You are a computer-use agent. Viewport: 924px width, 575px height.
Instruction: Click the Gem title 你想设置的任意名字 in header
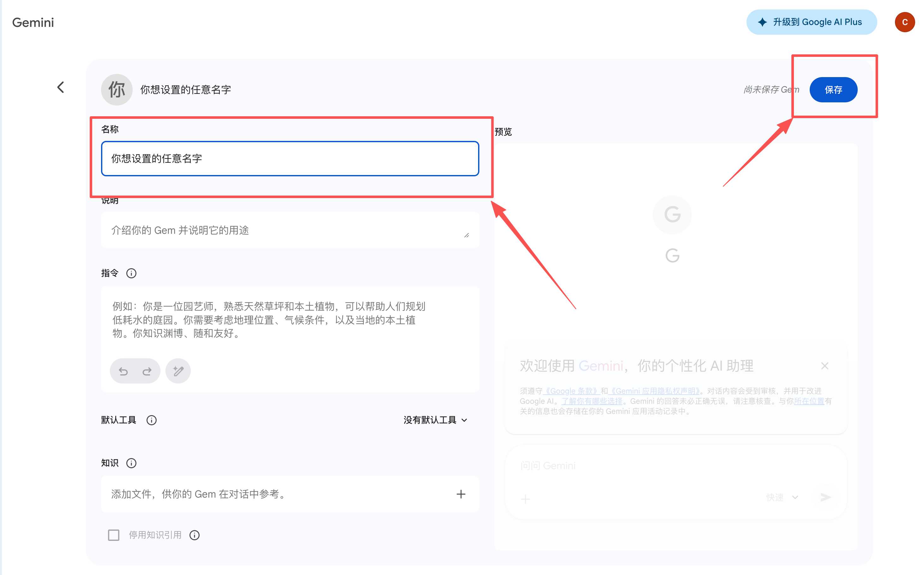click(x=185, y=90)
